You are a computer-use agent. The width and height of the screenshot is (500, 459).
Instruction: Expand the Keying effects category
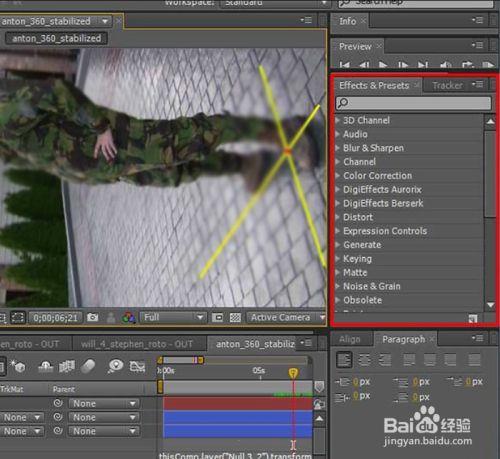click(x=337, y=258)
